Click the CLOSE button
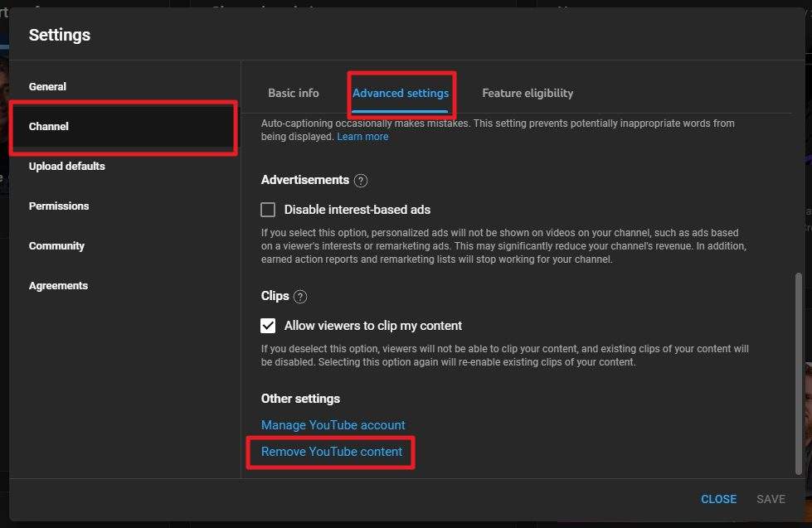This screenshot has height=528, width=812. tap(718, 499)
